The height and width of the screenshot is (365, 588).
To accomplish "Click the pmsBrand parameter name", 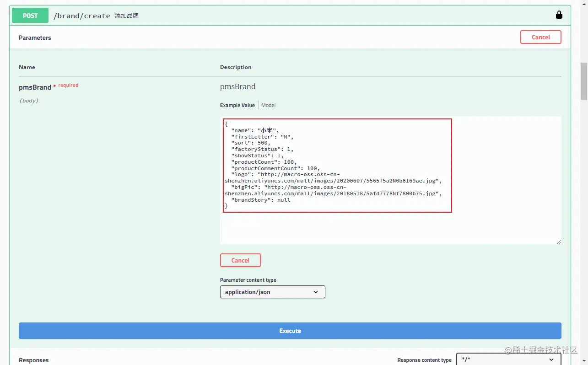I will tap(35, 87).
